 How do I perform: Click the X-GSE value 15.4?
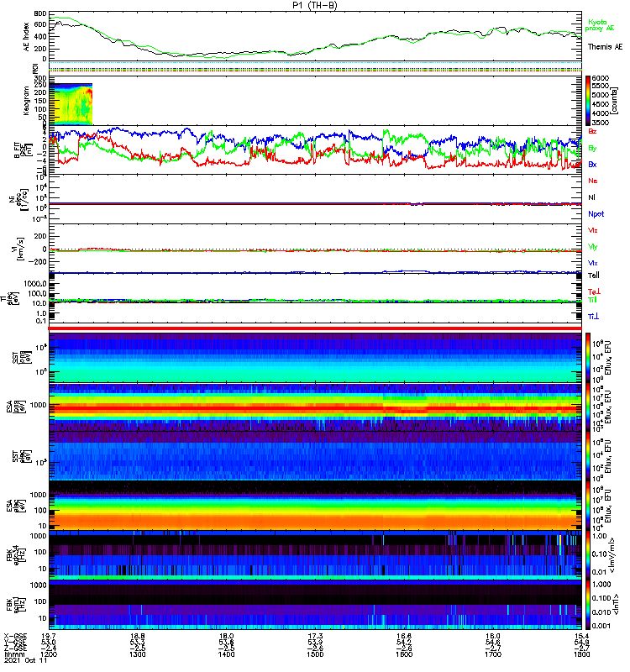(581, 636)
